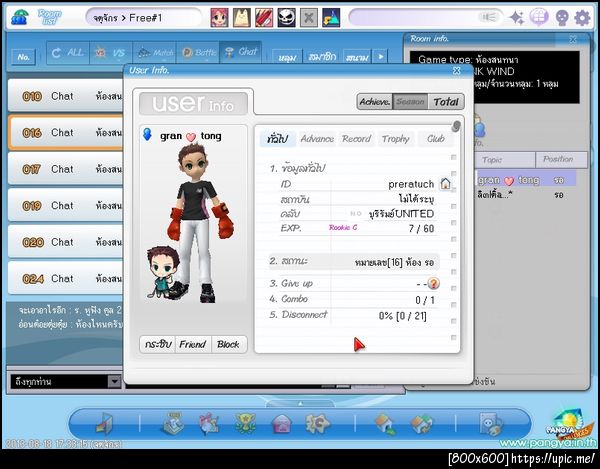Sort room list by No. column

[x=24, y=57]
